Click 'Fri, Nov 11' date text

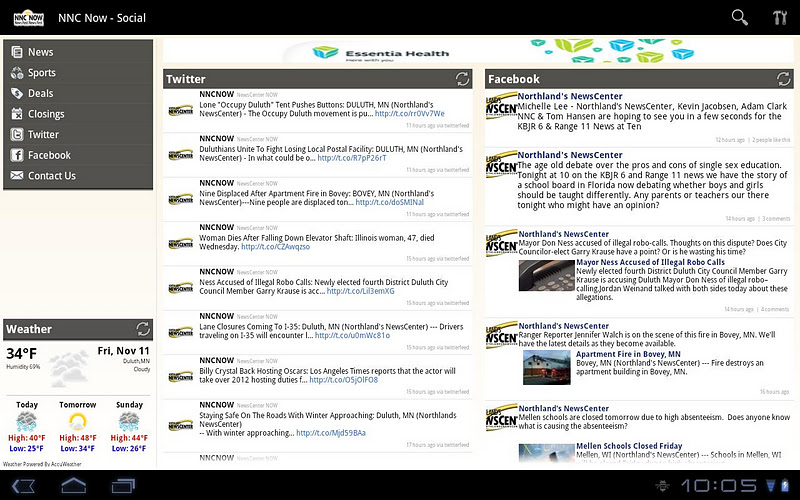point(123,351)
